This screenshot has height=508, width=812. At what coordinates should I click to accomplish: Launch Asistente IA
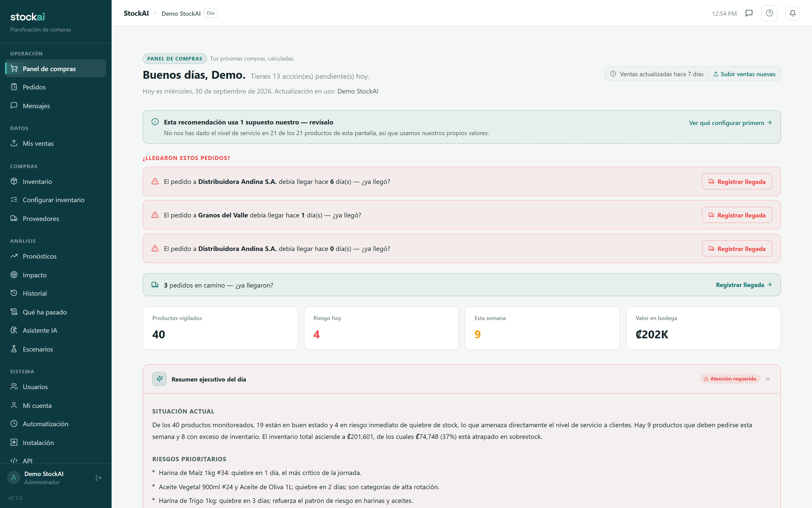tap(56, 331)
